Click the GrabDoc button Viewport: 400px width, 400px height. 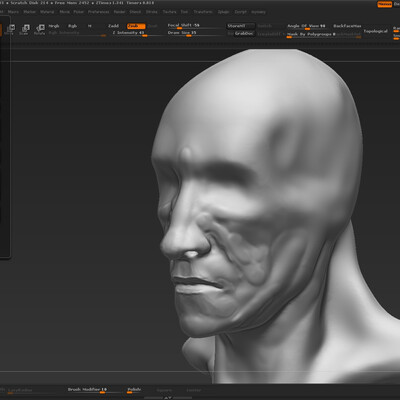click(244, 34)
